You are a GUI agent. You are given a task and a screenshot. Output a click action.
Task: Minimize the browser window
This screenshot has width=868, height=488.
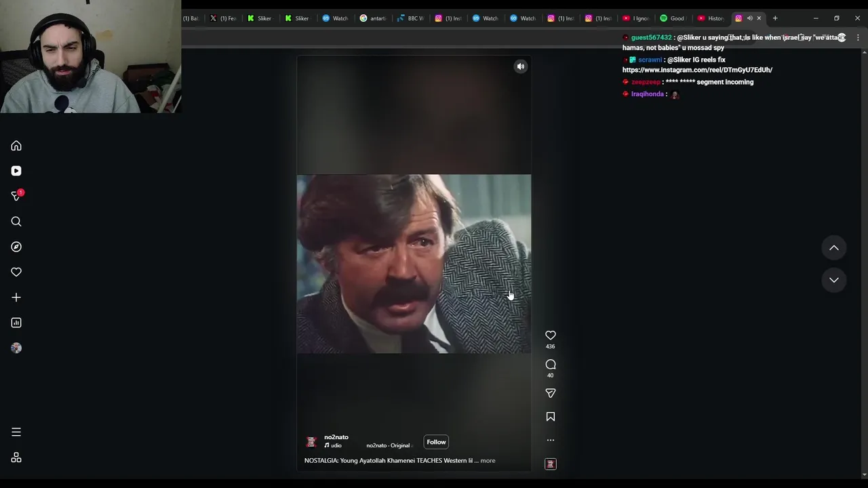(816, 18)
